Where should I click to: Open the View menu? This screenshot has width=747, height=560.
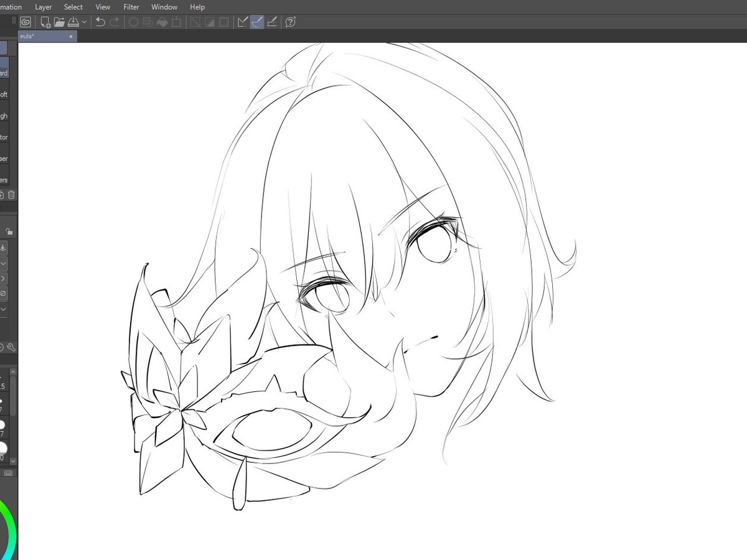pos(103,7)
